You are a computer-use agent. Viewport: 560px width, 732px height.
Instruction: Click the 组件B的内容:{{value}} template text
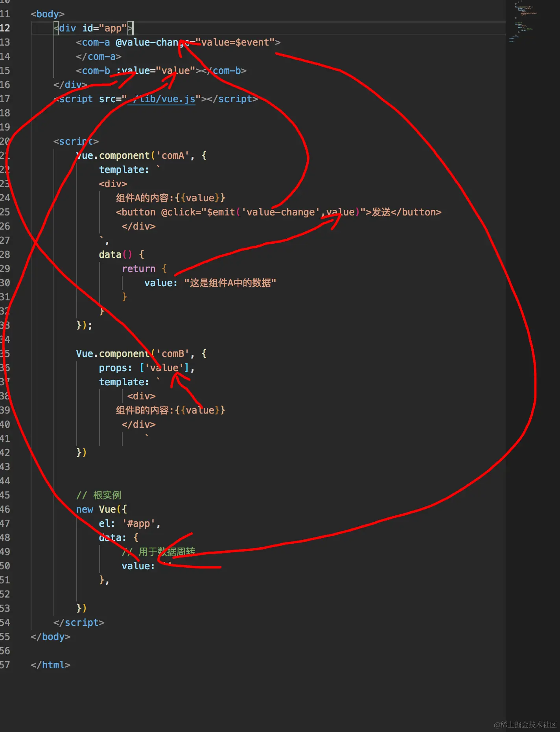pyautogui.click(x=171, y=410)
